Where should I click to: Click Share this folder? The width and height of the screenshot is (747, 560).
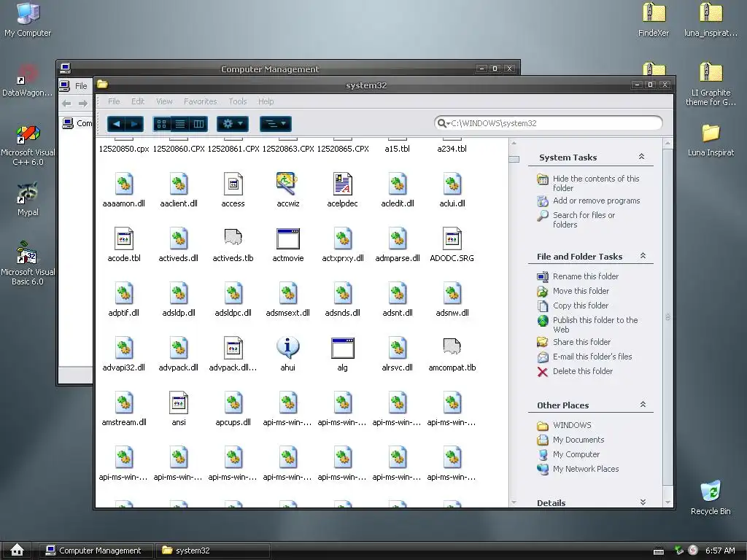click(581, 342)
